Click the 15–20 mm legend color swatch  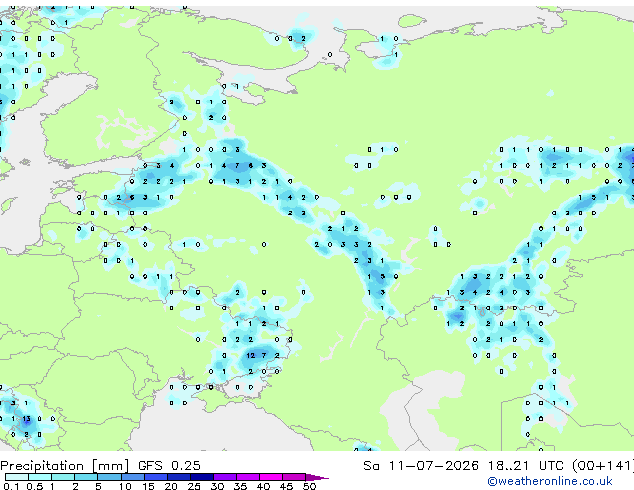[155, 477]
